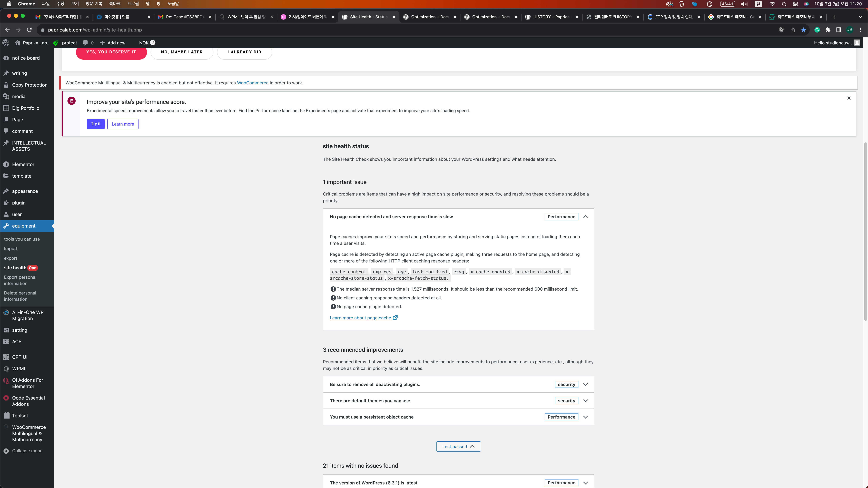Viewport: 868px width, 488px height.
Task: Open the Chrome three-dot menu
Action: 860,30
